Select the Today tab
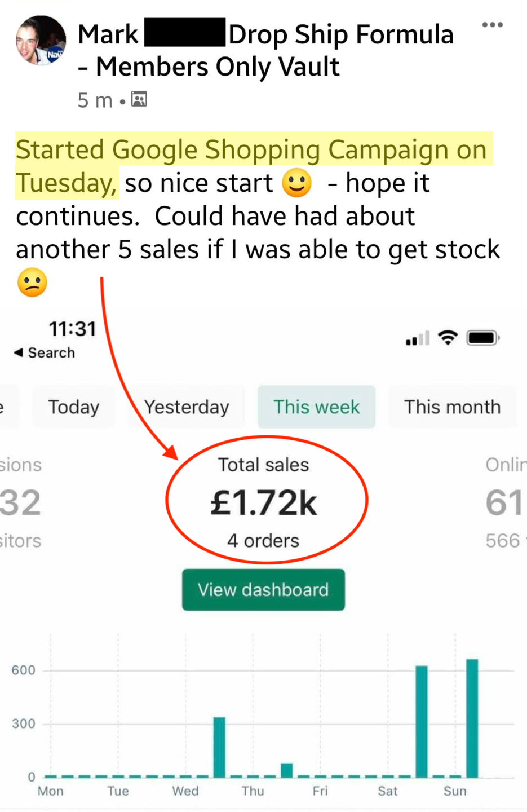 74,407
